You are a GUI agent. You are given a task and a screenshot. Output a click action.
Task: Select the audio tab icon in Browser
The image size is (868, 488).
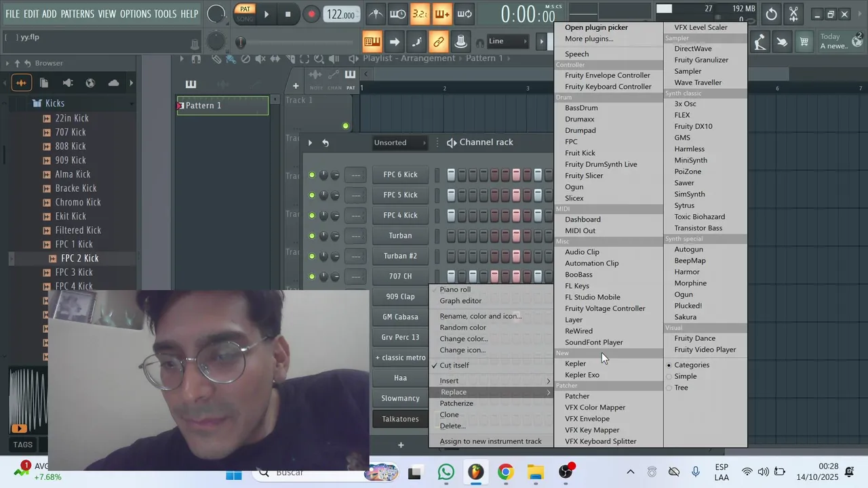[21, 83]
